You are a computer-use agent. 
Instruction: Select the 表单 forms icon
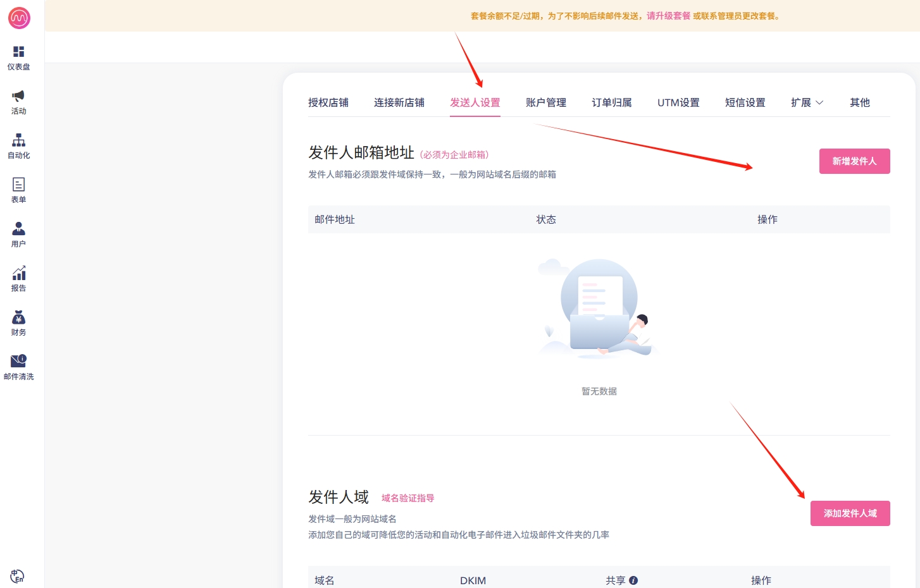(x=19, y=185)
